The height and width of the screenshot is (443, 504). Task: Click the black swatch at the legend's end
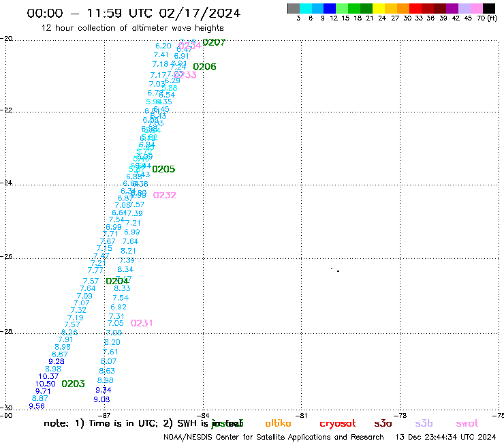[489, 8]
